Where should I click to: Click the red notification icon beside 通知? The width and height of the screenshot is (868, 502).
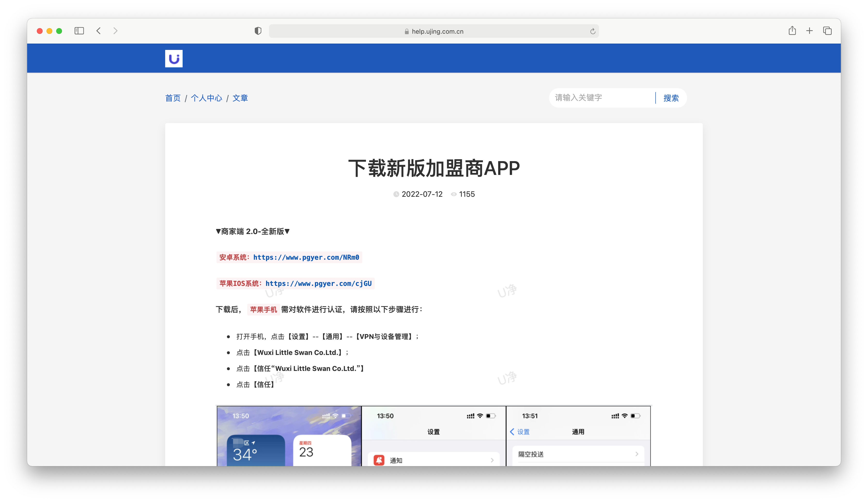click(379, 460)
